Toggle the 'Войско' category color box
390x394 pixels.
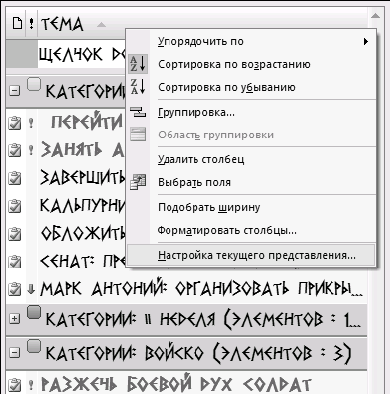click(x=34, y=346)
